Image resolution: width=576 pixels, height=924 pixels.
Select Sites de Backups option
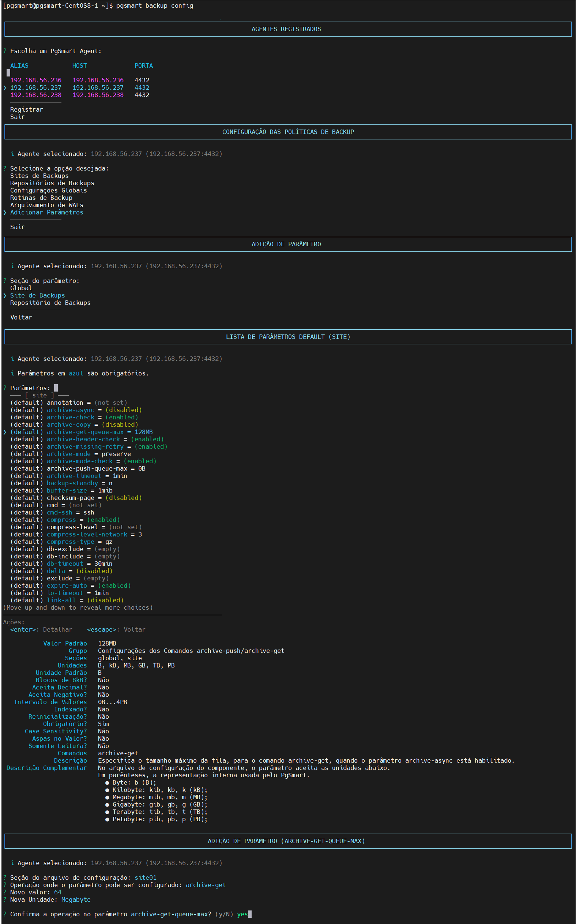[39, 176]
